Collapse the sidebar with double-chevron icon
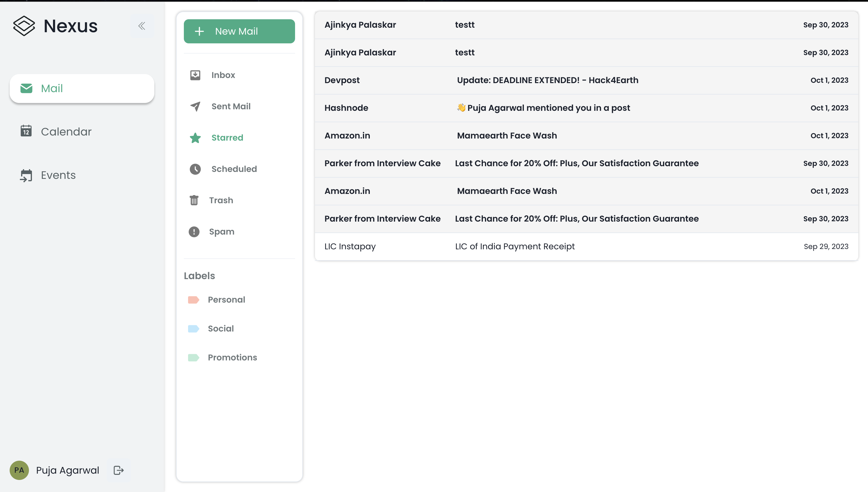The width and height of the screenshot is (868, 492). [142, 26]
